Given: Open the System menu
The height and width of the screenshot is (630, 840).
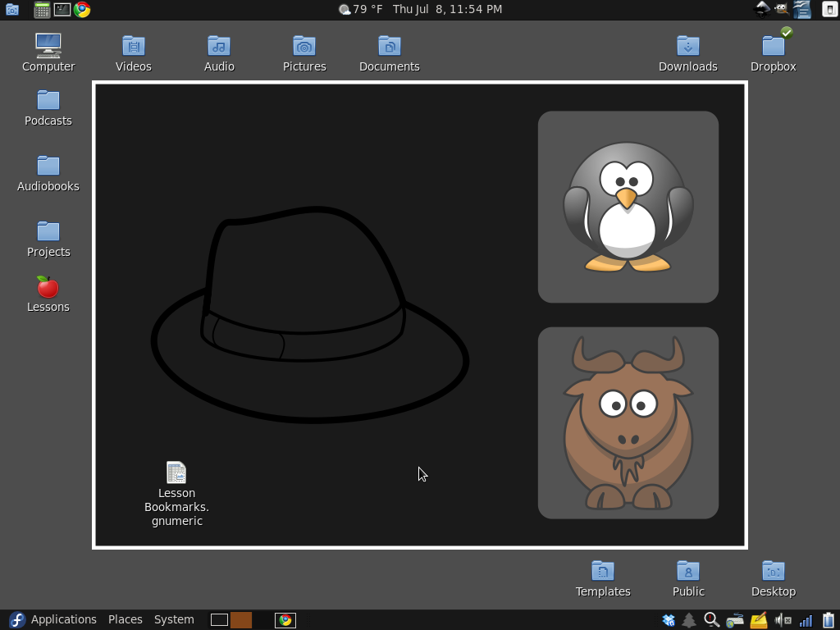Looking at the screenshot, I should 174,620.
